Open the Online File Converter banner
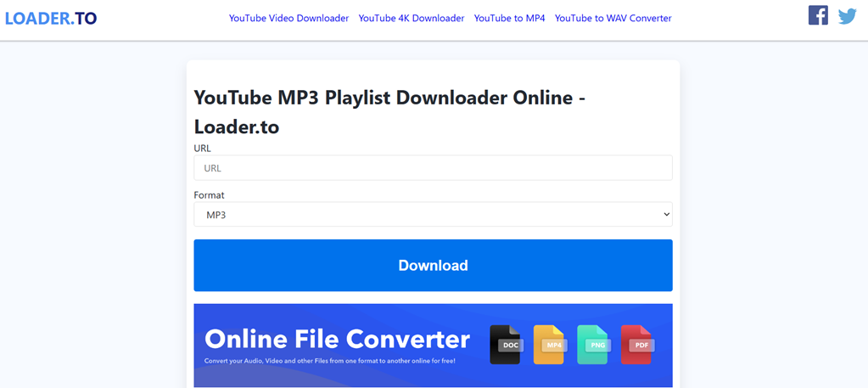 [433, 346]
